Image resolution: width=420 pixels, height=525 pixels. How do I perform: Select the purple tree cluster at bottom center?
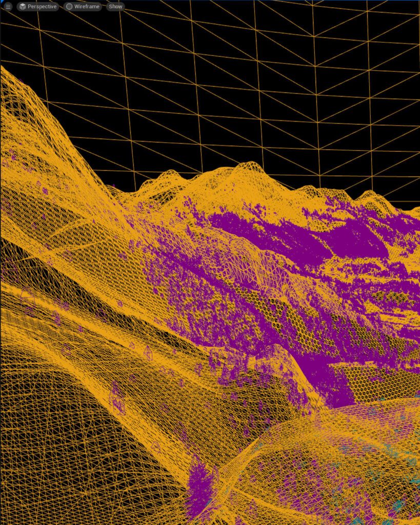(200, 487)
